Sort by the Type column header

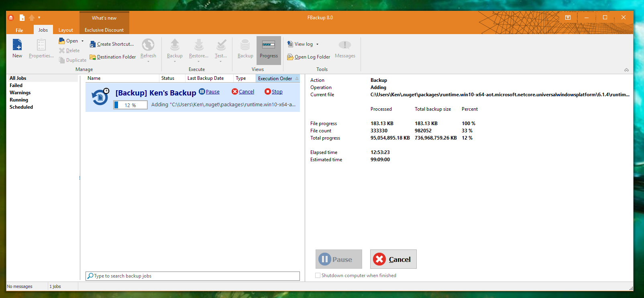(244, 78)
